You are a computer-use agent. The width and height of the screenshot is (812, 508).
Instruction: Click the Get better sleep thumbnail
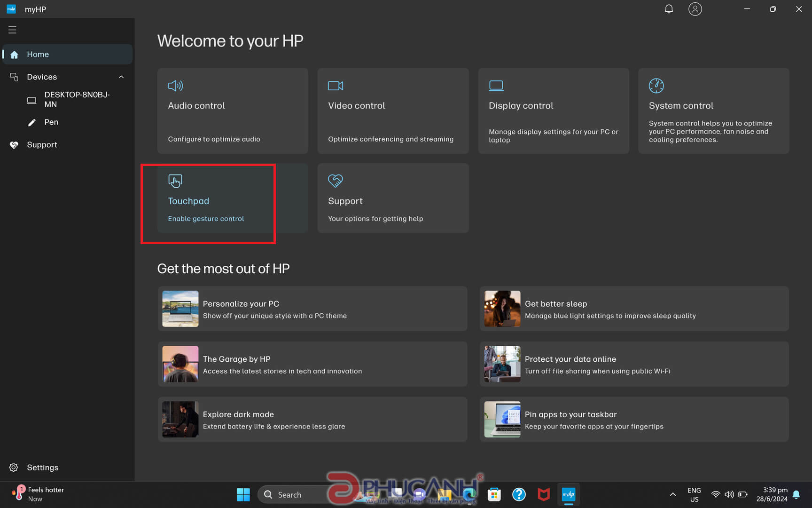502,309
